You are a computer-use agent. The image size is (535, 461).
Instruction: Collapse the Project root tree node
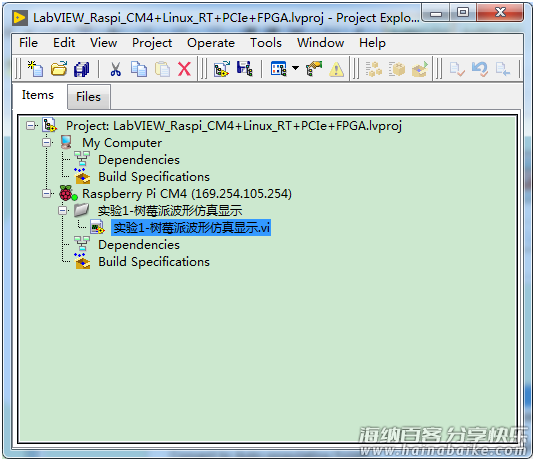pos(30,126)
